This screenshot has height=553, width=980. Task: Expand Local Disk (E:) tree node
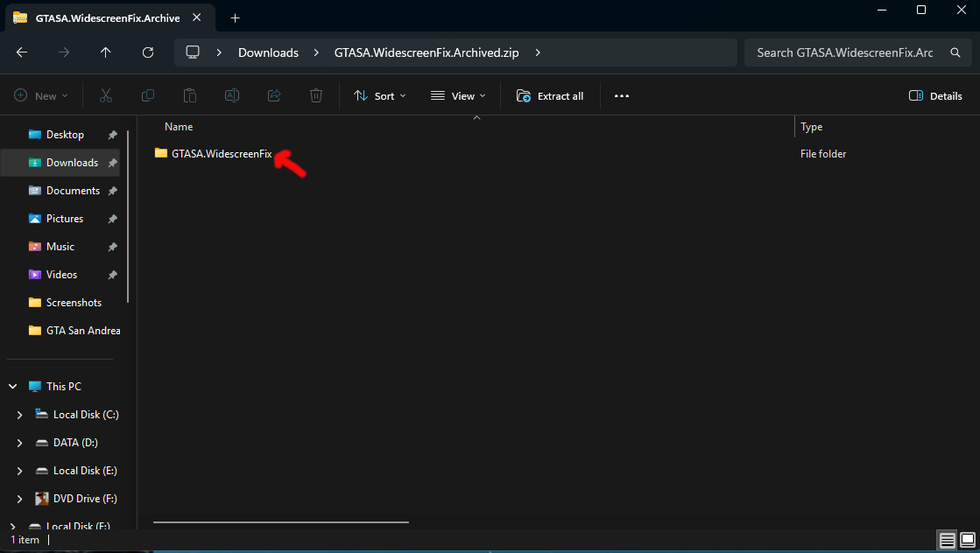point(19,471)
